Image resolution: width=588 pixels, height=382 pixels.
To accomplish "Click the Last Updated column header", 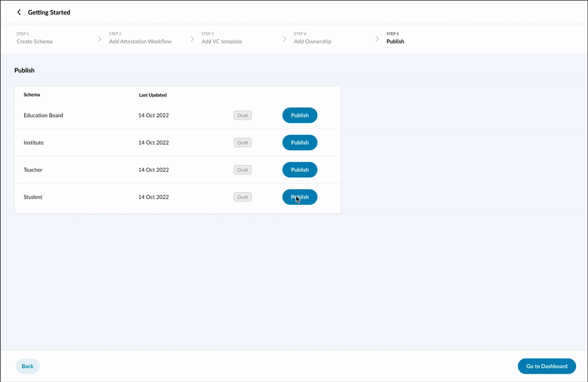I will click(x=152, y=95).
